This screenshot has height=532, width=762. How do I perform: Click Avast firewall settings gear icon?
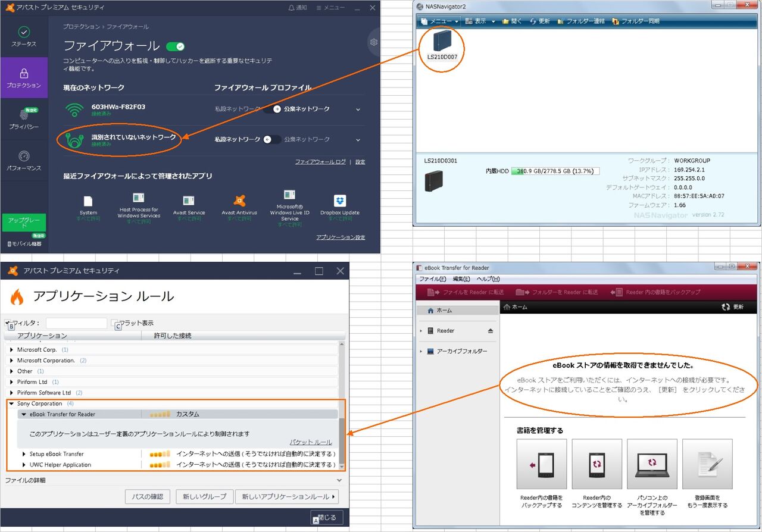click(374, 42)
